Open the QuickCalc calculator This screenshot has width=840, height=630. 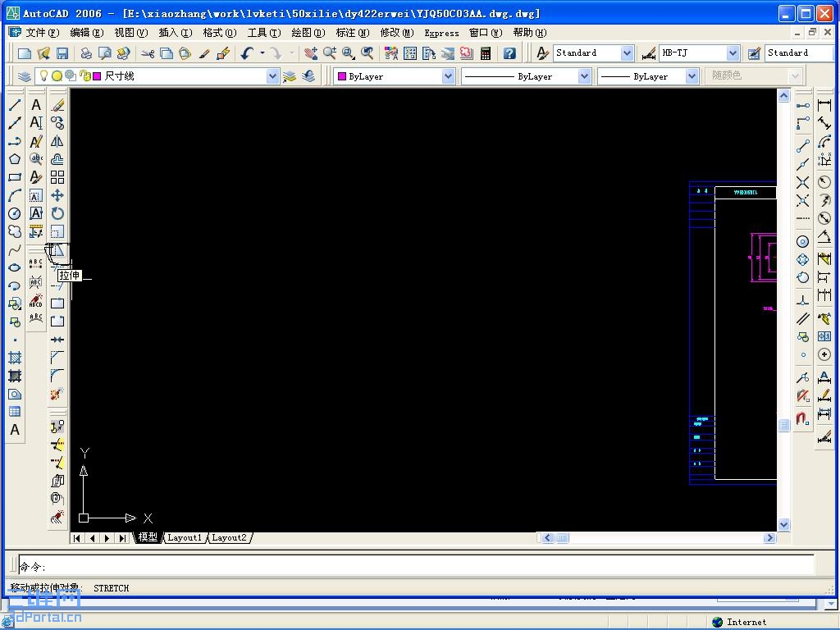coord(486,53)
